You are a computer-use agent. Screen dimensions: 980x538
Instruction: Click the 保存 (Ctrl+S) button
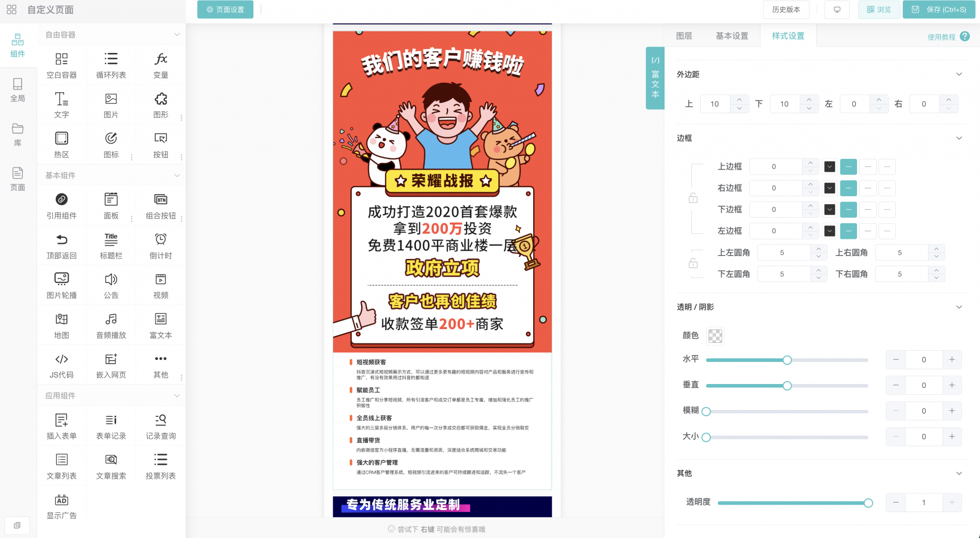coord(939,9)
